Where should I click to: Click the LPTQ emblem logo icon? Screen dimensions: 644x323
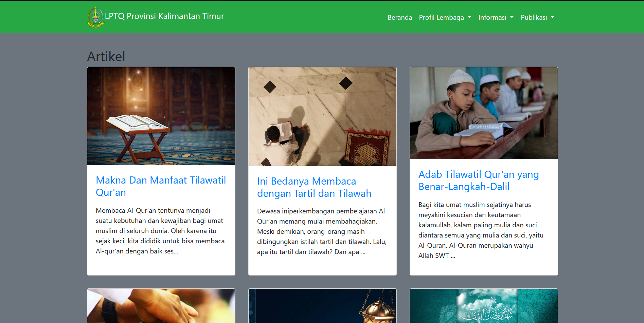96,17
